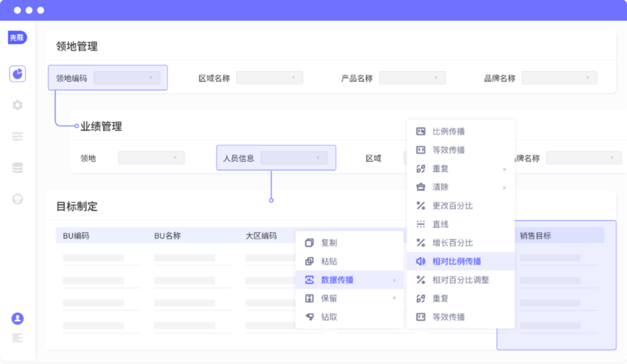This screenshot has width=627, height=364.
Task: Click 更改百分比 in the submenu
Action: click(452, 206)
